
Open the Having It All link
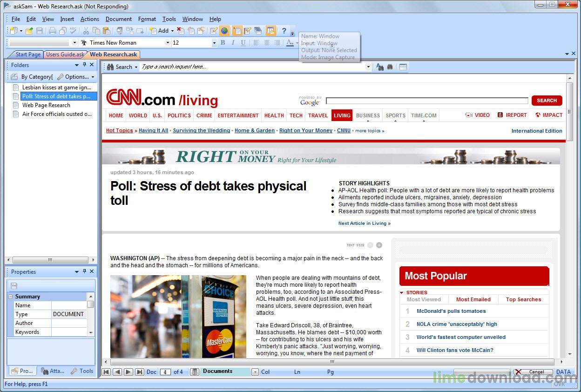[153, 131]
